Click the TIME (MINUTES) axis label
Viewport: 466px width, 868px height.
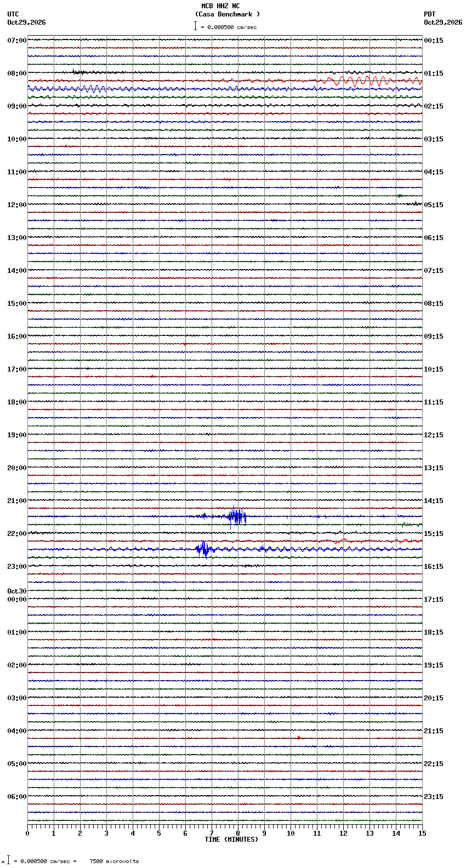(231, 840)
